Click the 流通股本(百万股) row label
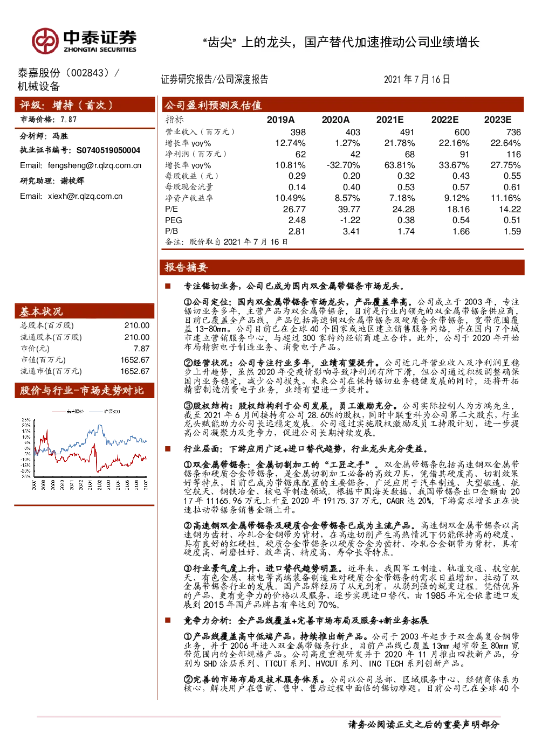Image resolution: width=535 pixels, height=756 pixels. coord(51,337)
